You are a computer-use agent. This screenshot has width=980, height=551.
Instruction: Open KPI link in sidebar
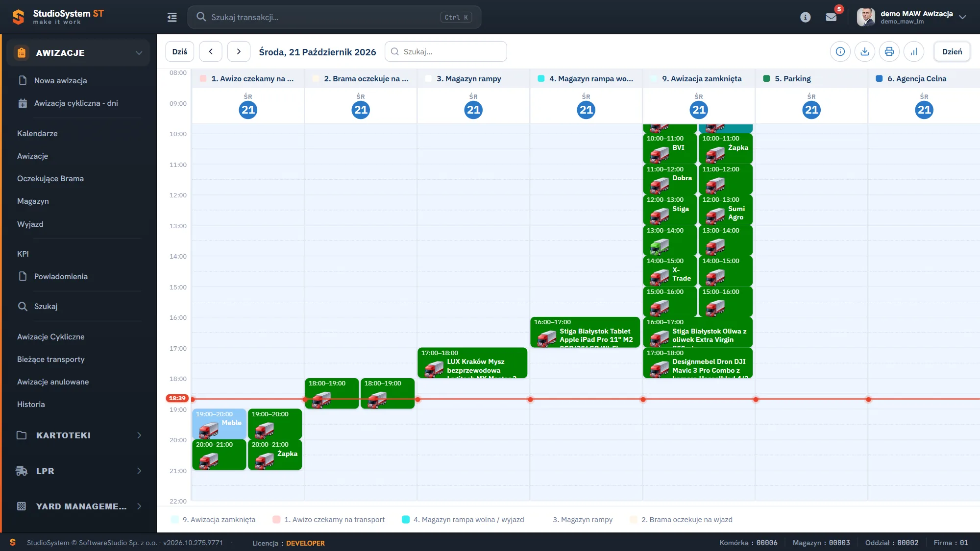(x=23, y=254)
